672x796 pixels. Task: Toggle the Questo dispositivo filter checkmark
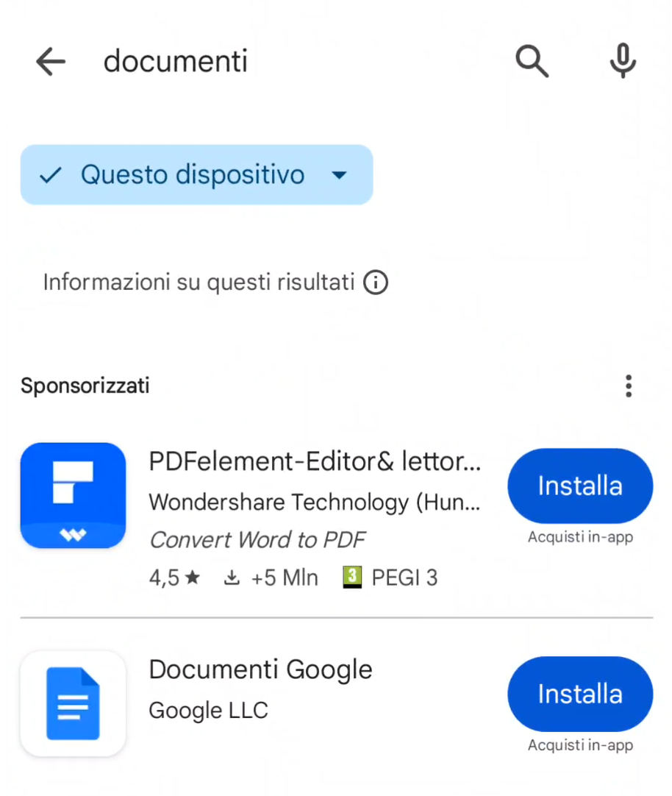click(50, 175)
